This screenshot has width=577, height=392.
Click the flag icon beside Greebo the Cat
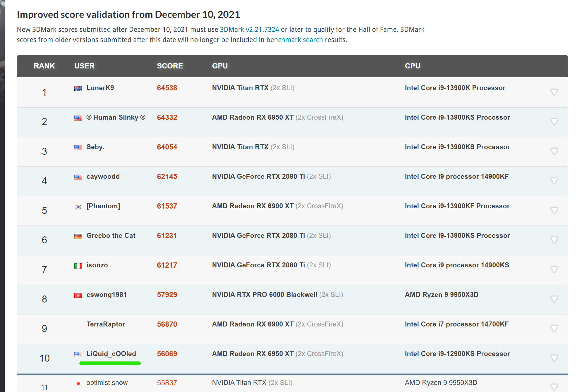tap(78, 236)
